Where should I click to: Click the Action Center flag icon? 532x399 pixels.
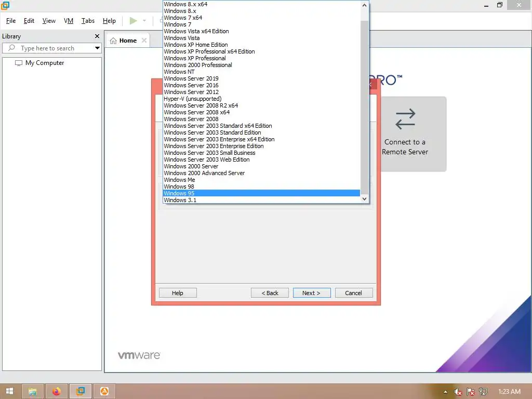pyautogui.click(x=471, y=392)
